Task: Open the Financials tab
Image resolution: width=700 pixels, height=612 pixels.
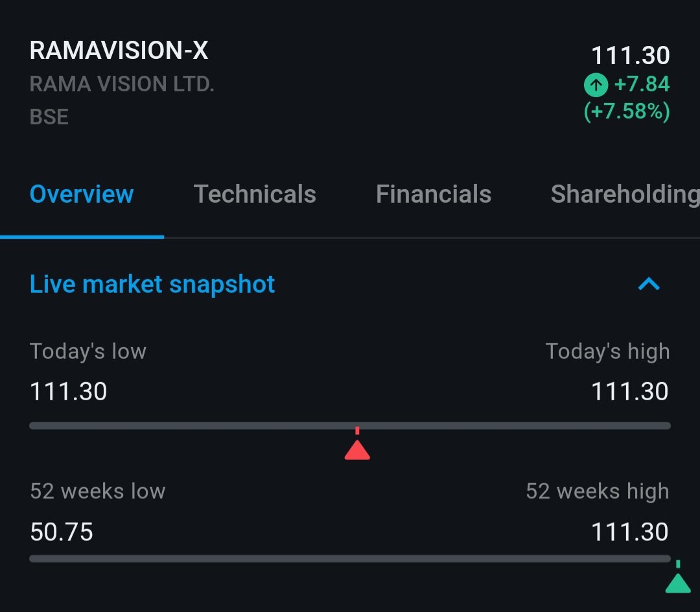Action: 434,194
